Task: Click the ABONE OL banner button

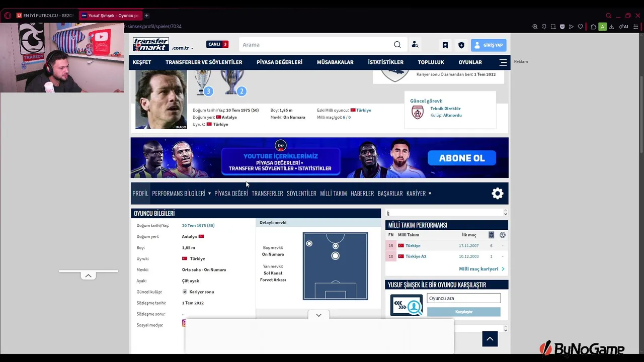Action: pyautogui.click(x=462, y=158)
